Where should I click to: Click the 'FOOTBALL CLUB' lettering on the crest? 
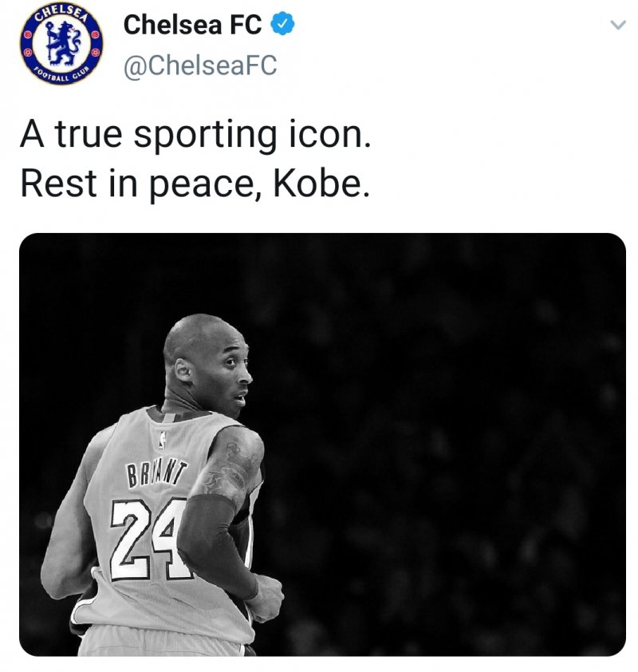pos(62,76)
